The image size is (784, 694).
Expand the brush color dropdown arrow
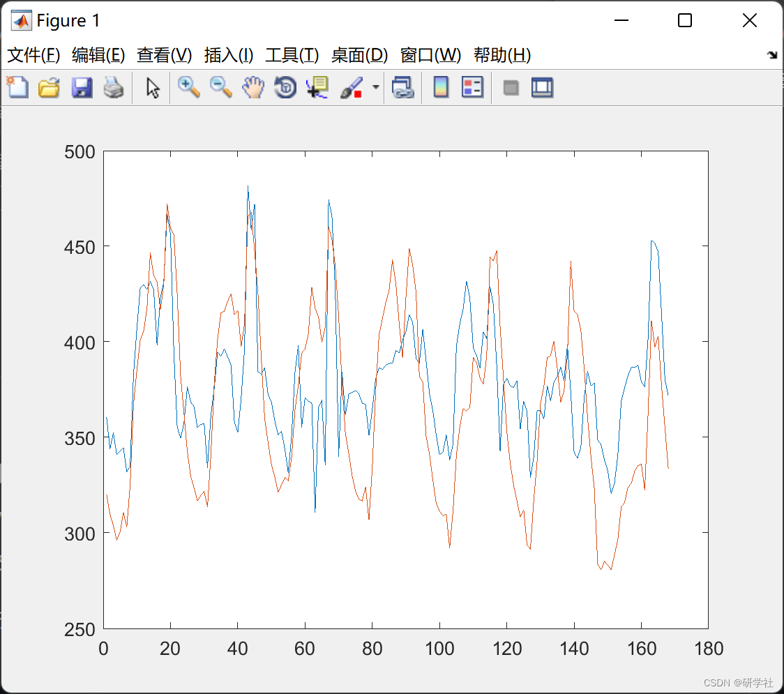[x=375, y=87]
